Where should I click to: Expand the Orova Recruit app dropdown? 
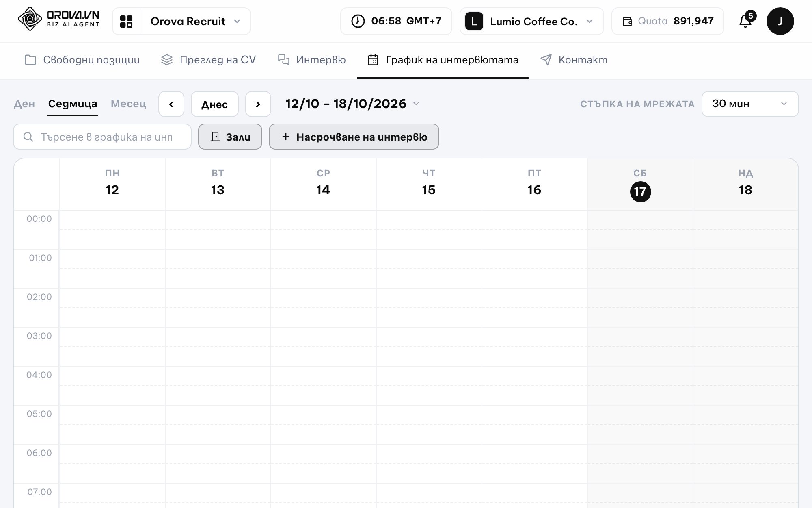(x=195, y=21)
